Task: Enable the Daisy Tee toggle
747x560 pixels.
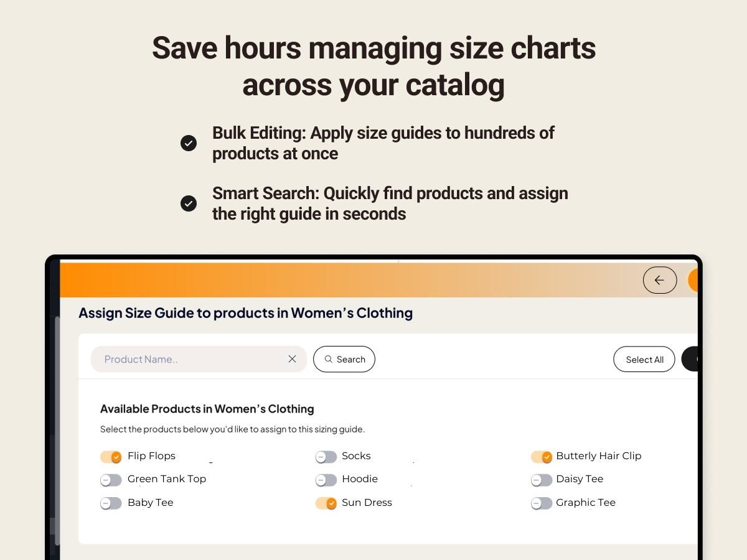Action: pos(541,480)
